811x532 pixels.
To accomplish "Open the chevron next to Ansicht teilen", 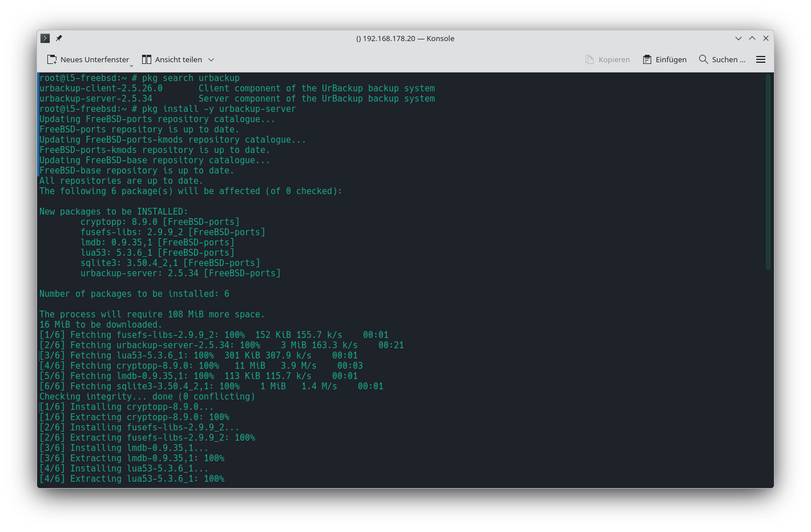I will coord(211,59).
